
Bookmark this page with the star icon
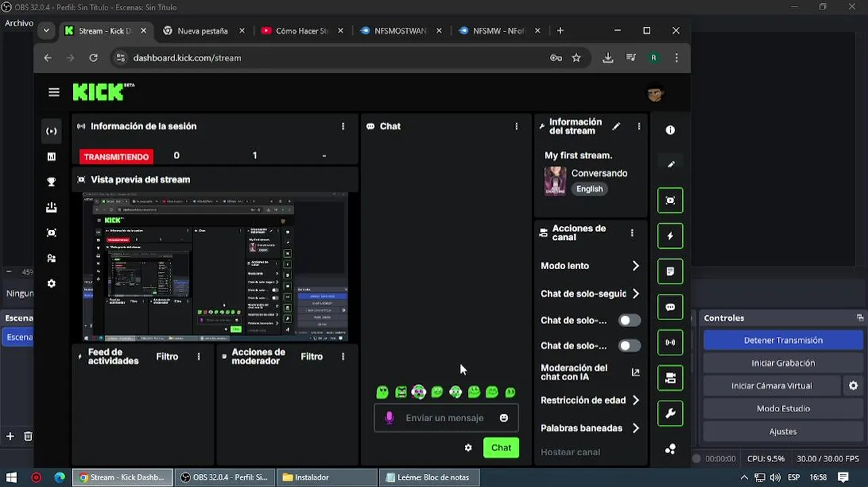tap(576, 58)
